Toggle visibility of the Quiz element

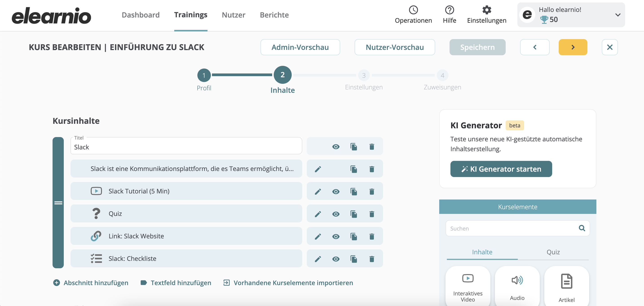336,214
